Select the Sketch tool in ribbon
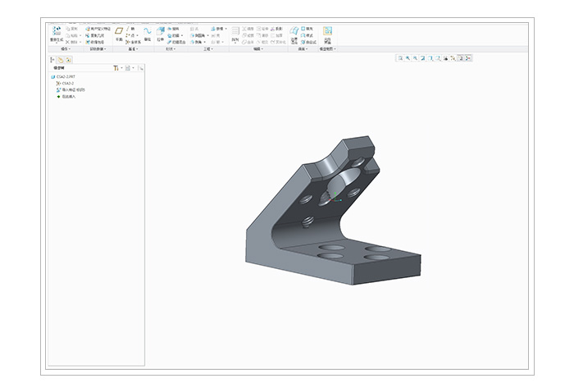Screen dimensions: 574x392 point(147,32)
